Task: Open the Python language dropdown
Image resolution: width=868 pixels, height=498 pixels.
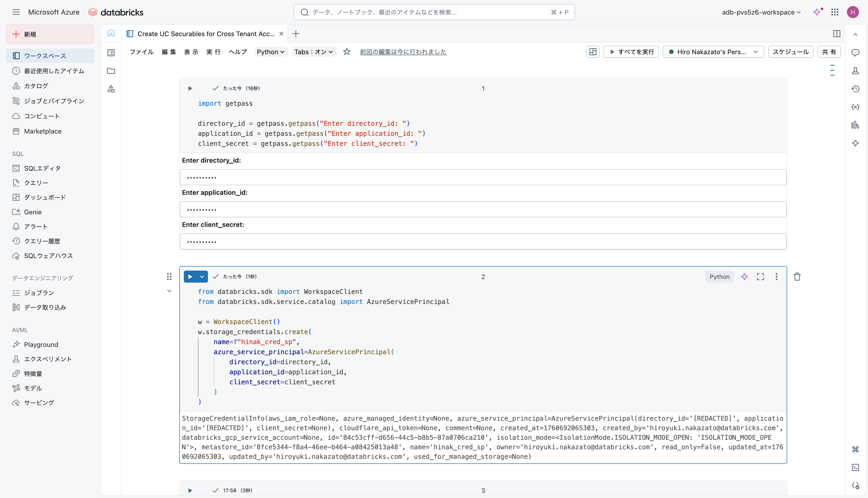Action: coord(271,52)
